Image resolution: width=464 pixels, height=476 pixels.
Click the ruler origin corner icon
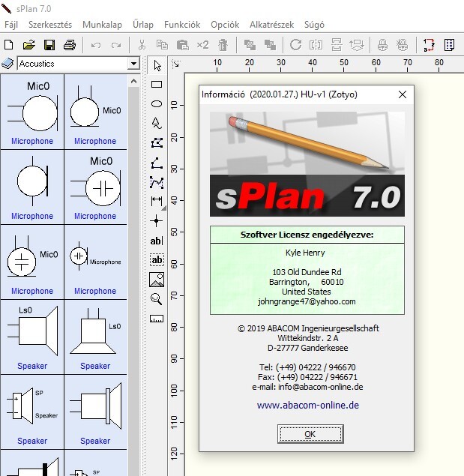(x=176, y=64)
